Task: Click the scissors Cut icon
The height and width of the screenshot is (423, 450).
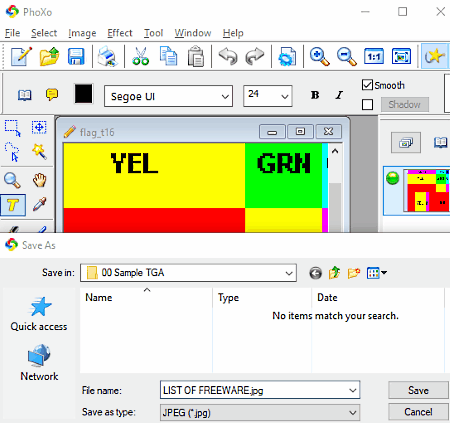Action: pos(141,56)
